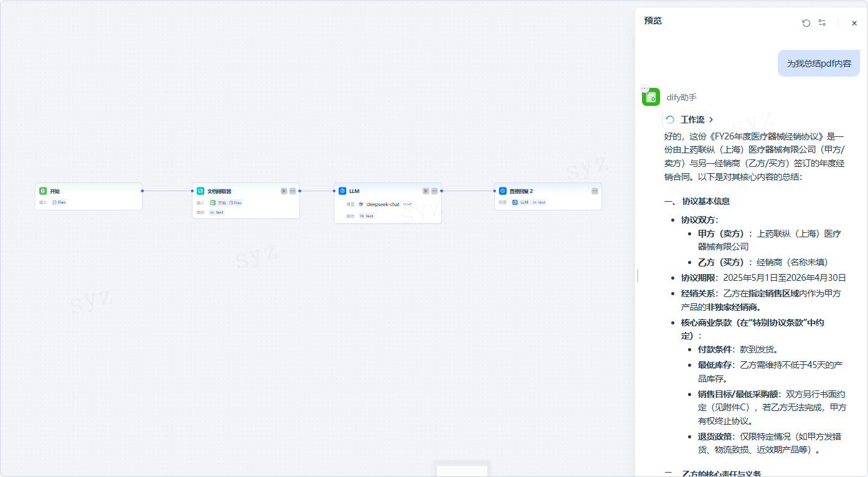Open the 文档提取器 node more options menu
Image resolution: width=868 pixels, height=477 pixels.
pyautogui.click(x=293, y=191)
